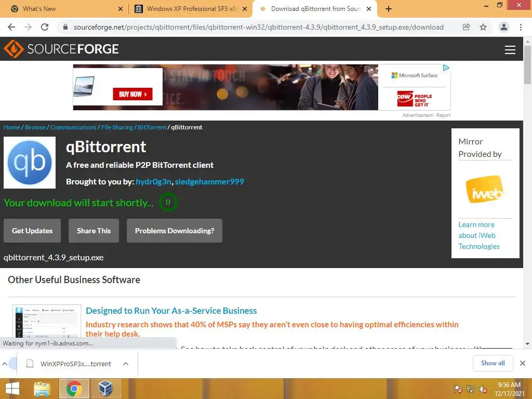This screenshot has height=399, width=532.
Task: Expand the torrent download options chevron
Action: point(126,364)
